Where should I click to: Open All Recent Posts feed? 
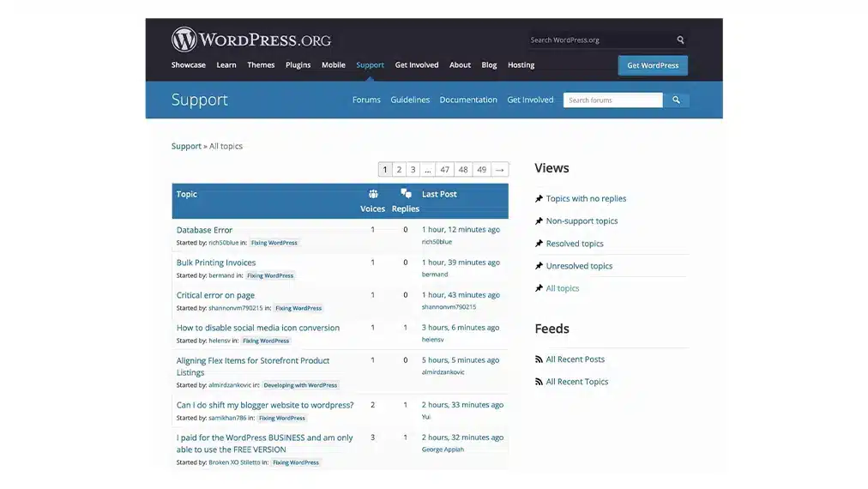pyautogui.click(x=576, y=359)
